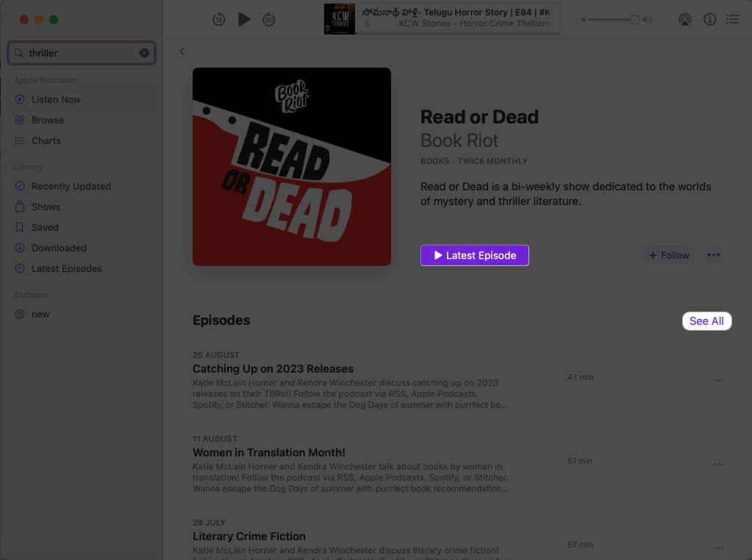
Task: Open Women in Translation Month! episode
Action: (268, 453)
